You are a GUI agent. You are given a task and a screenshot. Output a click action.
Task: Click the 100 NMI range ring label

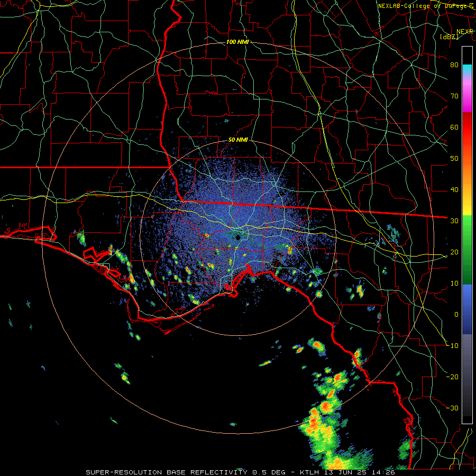237,42
